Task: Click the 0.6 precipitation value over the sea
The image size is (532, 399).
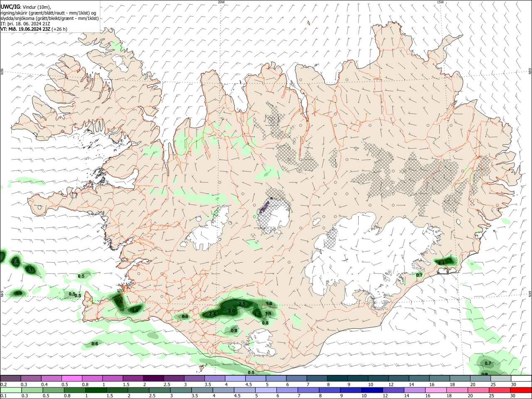Action: 95,344
